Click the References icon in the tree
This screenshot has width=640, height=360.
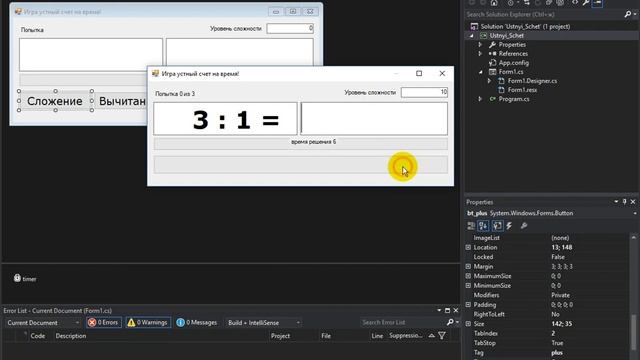point(493,54)
